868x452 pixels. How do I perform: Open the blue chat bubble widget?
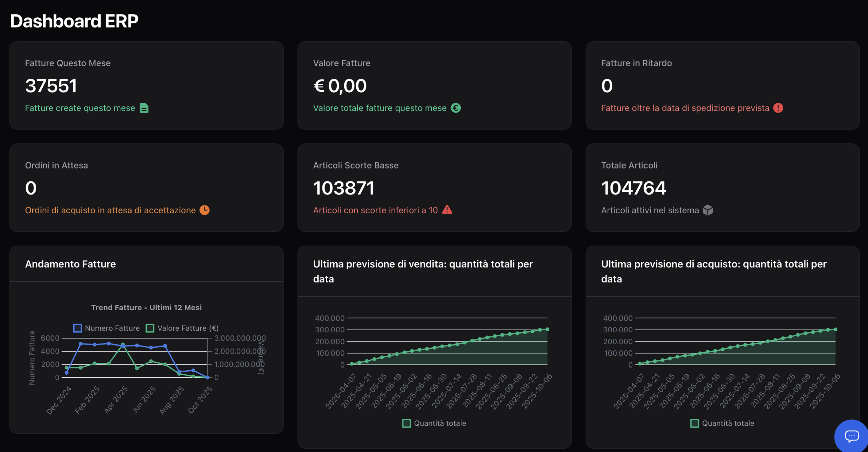coord(851,436)
